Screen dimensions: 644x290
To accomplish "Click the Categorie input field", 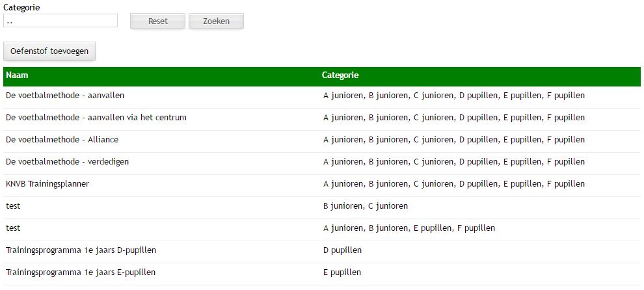I will 60,21.
